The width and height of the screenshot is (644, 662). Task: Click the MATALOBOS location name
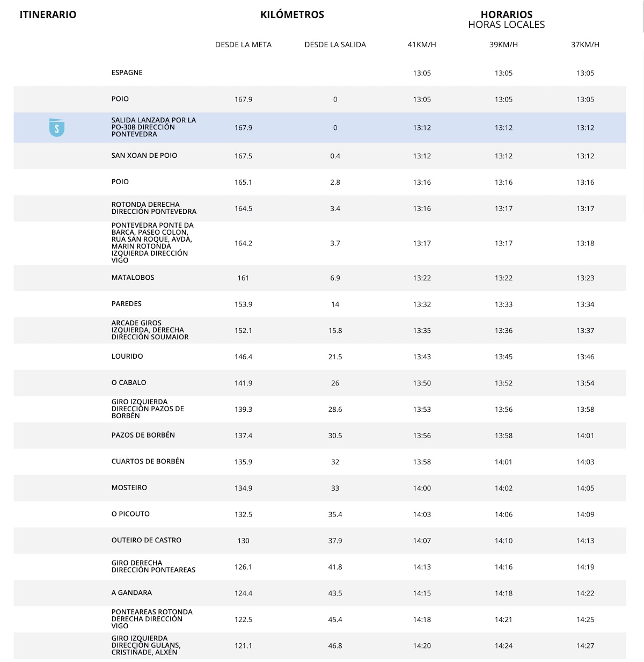tap(133, 278)
